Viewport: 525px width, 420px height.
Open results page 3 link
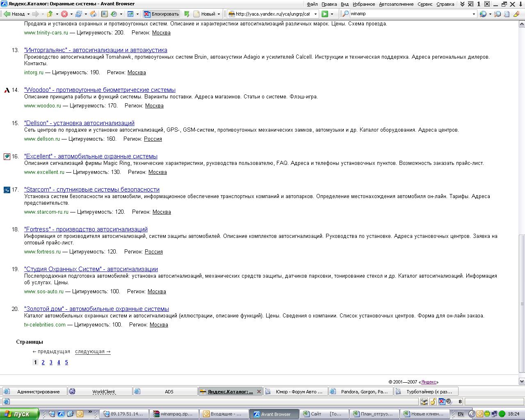click(x=51, y=362)
